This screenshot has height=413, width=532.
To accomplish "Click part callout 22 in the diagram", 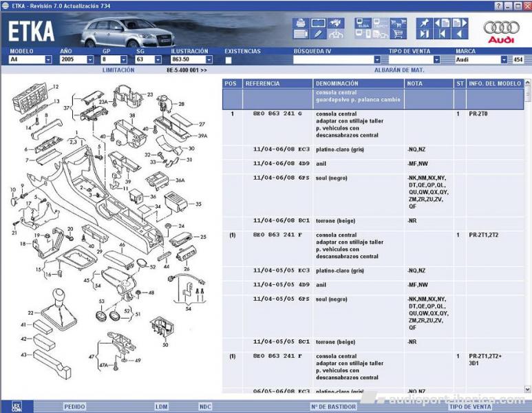I will pos(30,313).
